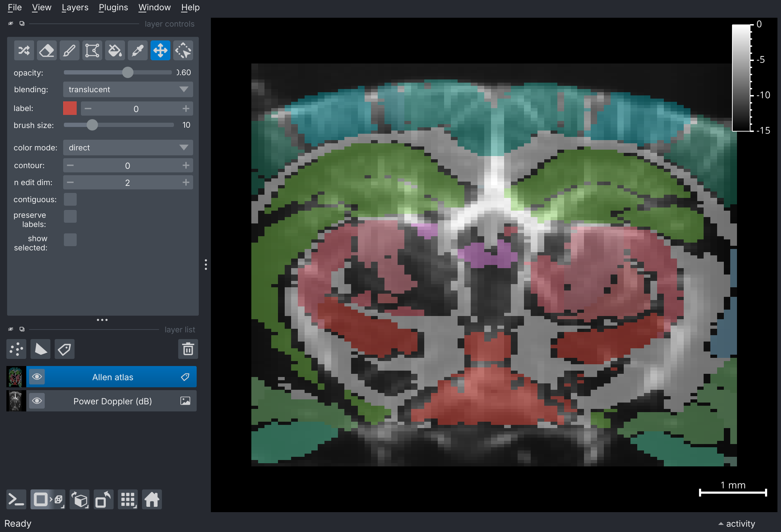Open the blending dropdown
The height and width of the screenshot is (532, 781).
click(127, 89)
